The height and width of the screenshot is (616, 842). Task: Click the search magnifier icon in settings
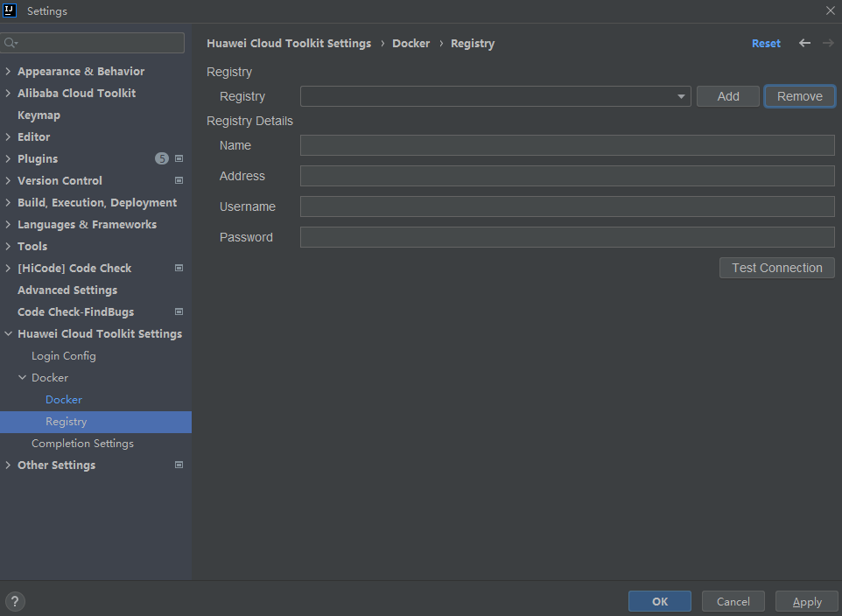point(11,43)
